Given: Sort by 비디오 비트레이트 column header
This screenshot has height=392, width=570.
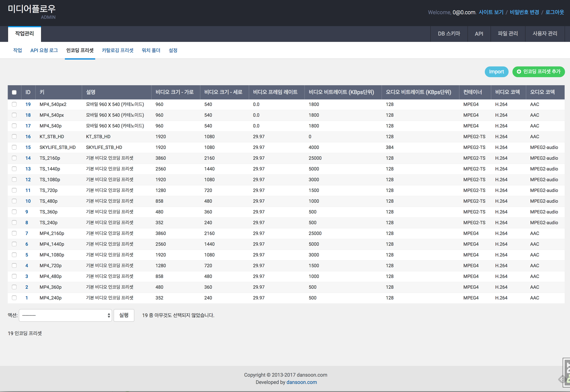Looking at the screenshot, I should pos(341,92).
